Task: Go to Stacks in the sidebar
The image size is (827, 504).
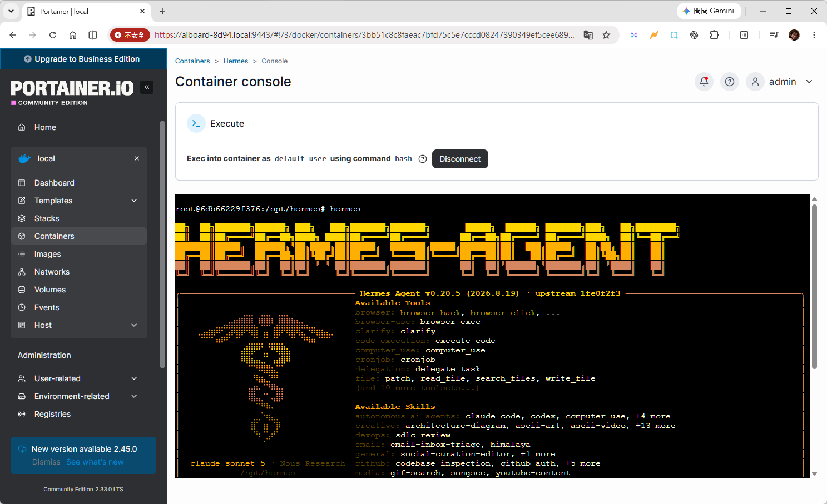Action: pos(79,218)
